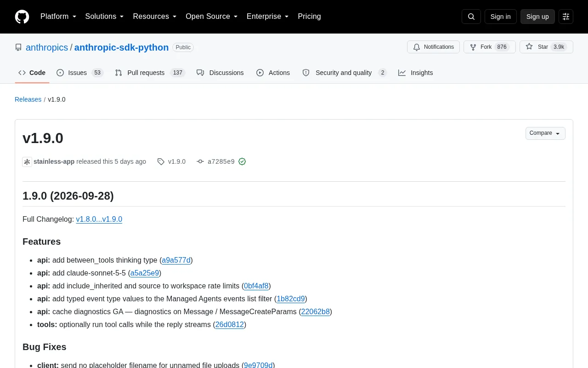
Task: Open the Compare dropdown
Action: coord(545,133)
